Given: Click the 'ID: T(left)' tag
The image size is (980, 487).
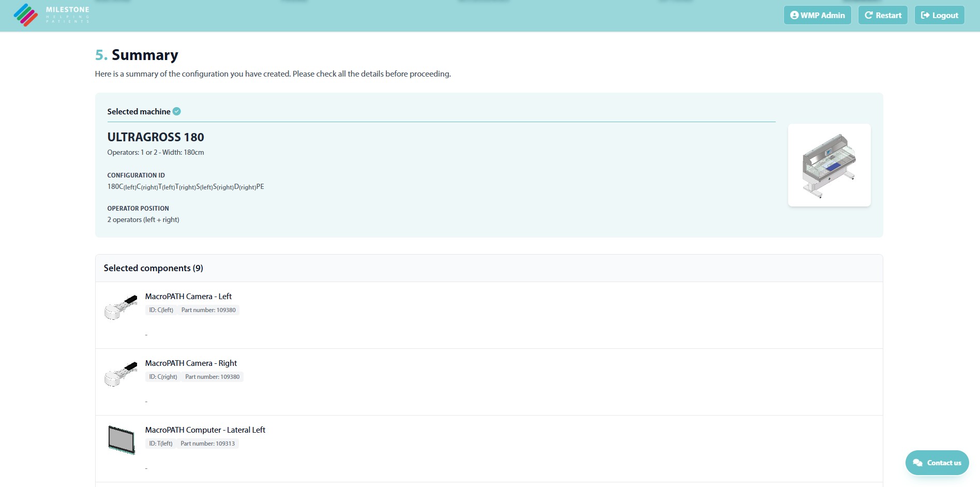Looking at the screenshot, I should (x=161, y=444).
